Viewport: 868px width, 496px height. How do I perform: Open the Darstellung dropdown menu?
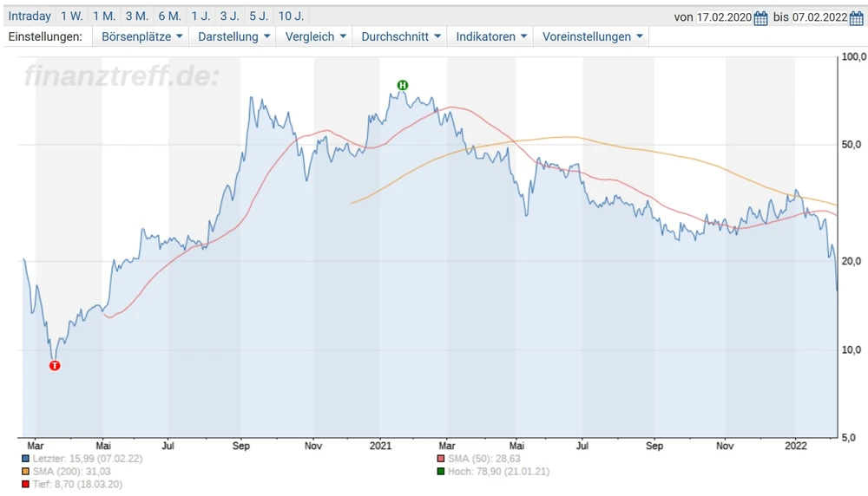(x=234, y=36)
